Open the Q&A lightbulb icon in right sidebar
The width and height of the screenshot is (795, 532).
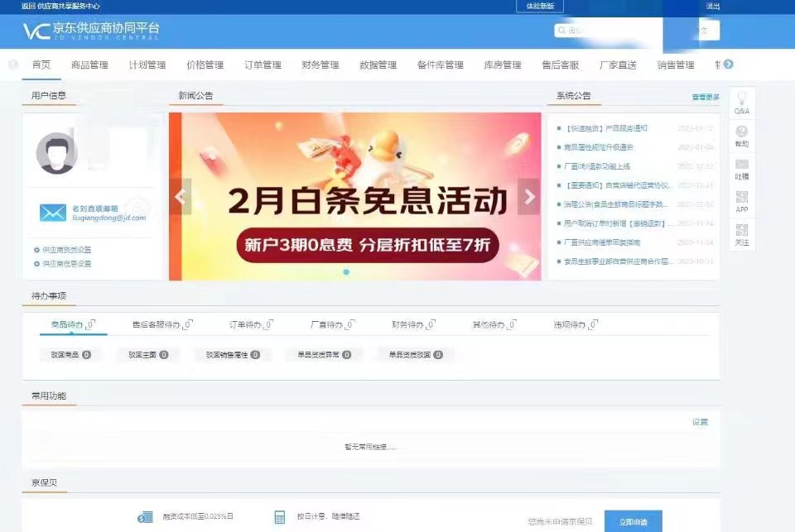coord(741,101)
